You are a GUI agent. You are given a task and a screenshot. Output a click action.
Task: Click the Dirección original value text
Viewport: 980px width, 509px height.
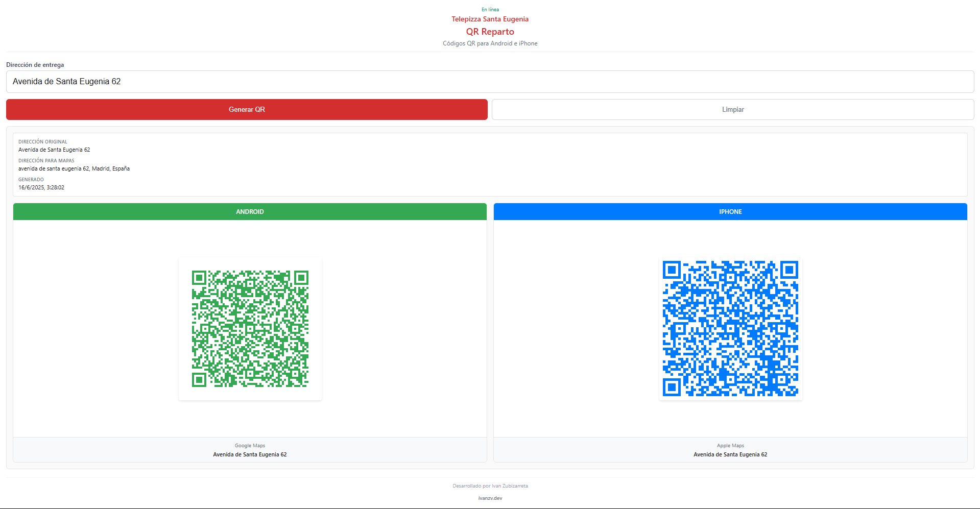pyautogui.click(x=54, y=150)
